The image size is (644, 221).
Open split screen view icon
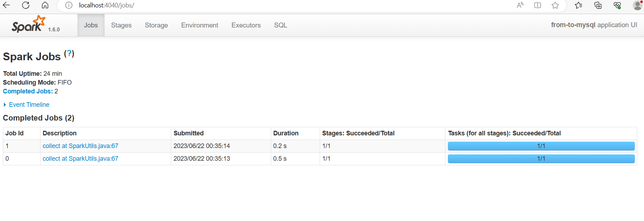538,5
